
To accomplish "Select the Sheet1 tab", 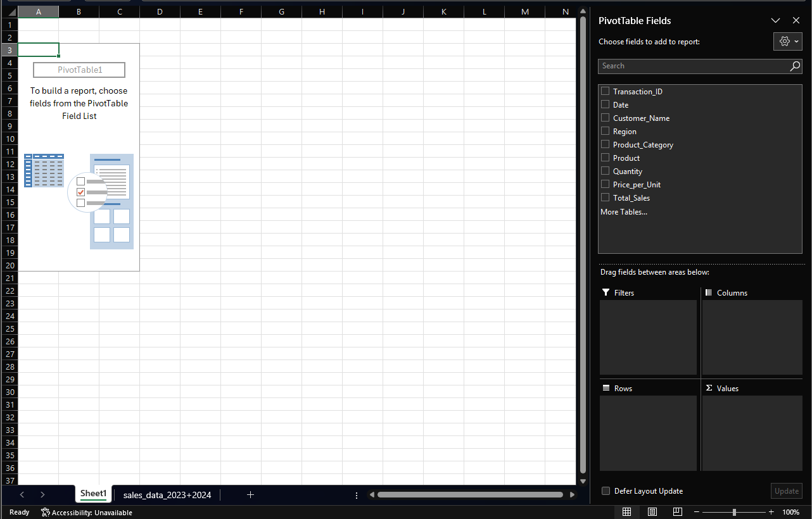I will click(x=92, y=493).
